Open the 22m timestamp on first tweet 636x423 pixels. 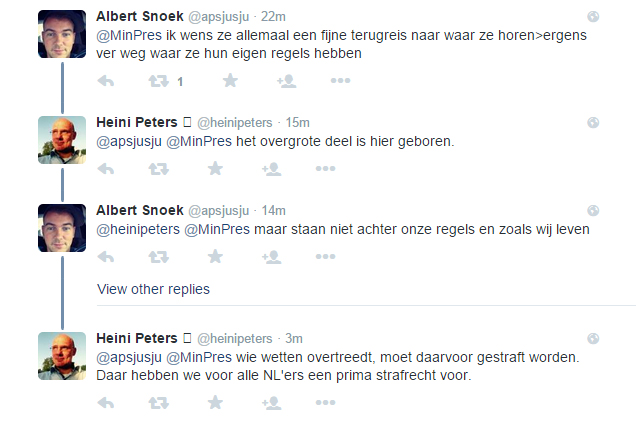pyautogui.click(x=273, y=17)
